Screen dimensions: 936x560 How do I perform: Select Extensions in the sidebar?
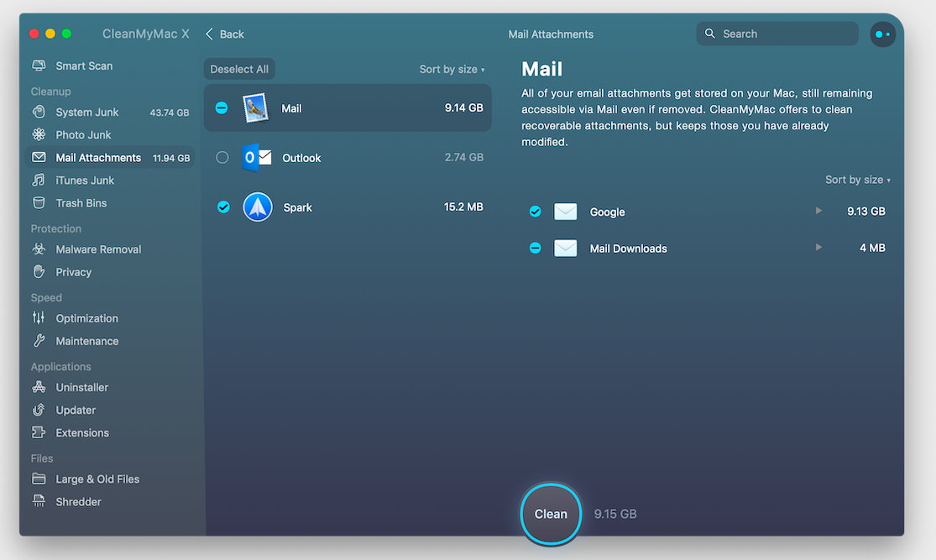[111, 432]
